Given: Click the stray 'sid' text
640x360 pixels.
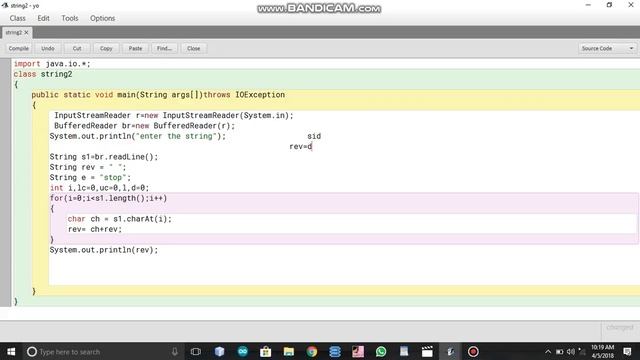Looking at the screenshot, I should pyautogui.click(x=314, y=136).
